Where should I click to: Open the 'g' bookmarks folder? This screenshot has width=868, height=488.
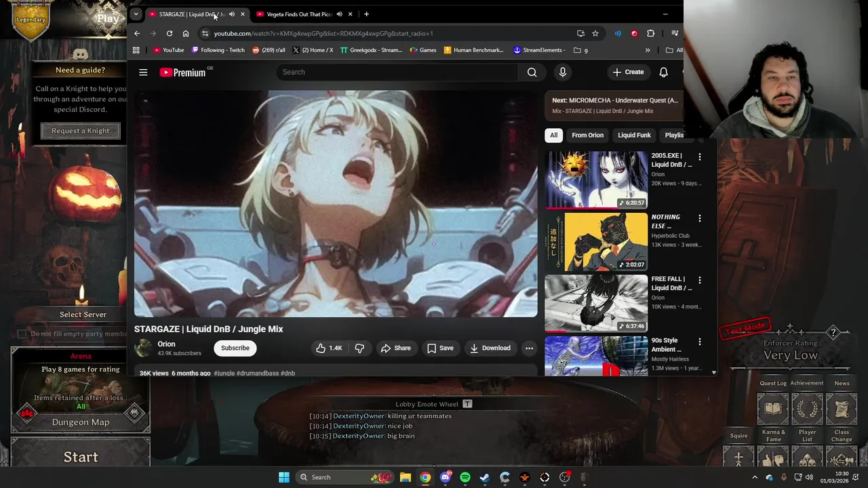click(x=580, y=50)
